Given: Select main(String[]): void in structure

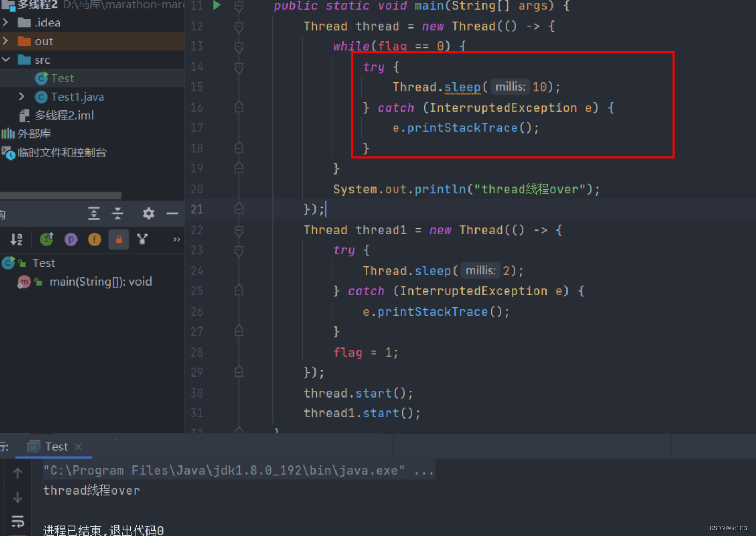Looking at the screenshot, I should point(101,282).
